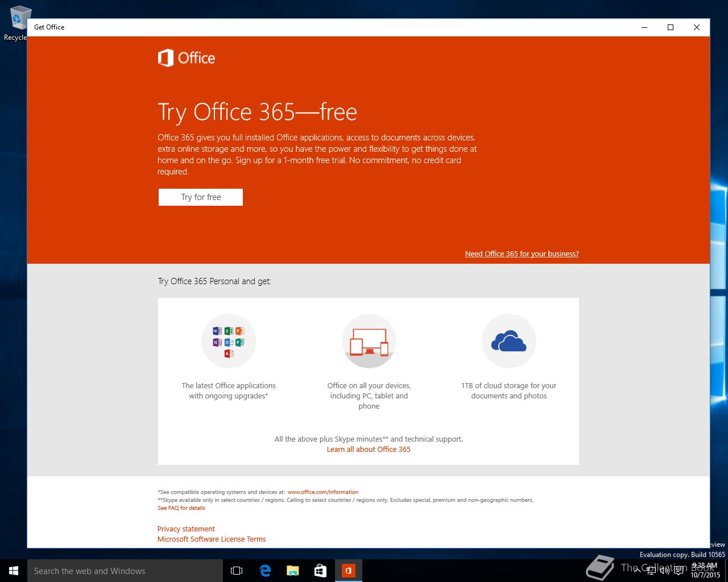Open Need Office 365 for your business link

coord(522,254)
